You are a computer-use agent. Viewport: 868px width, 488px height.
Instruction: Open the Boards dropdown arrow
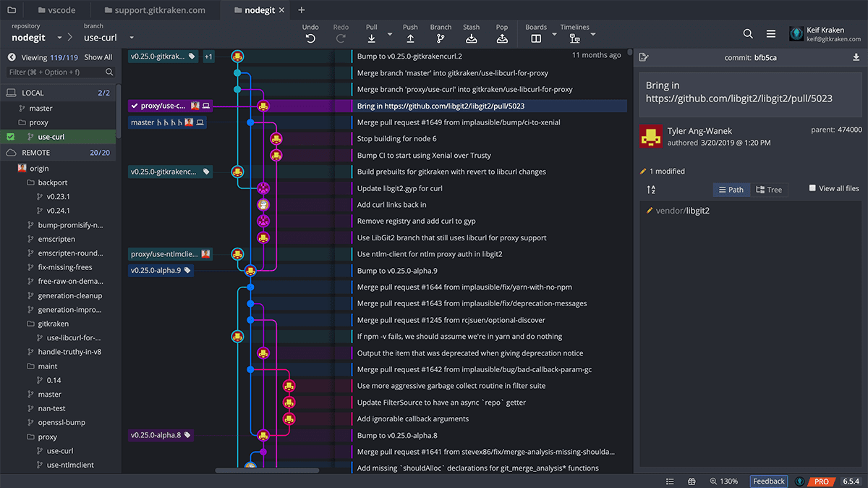[x=555, y=34]
